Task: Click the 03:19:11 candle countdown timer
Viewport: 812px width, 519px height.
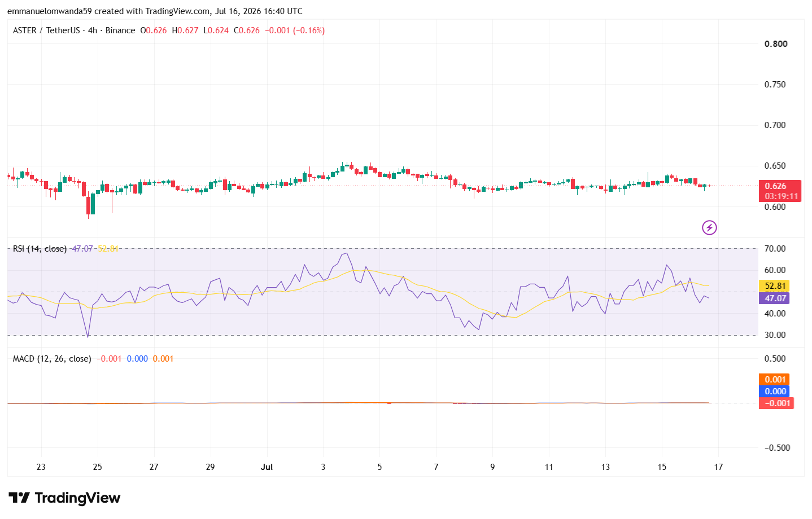Action: click(782, 196)
